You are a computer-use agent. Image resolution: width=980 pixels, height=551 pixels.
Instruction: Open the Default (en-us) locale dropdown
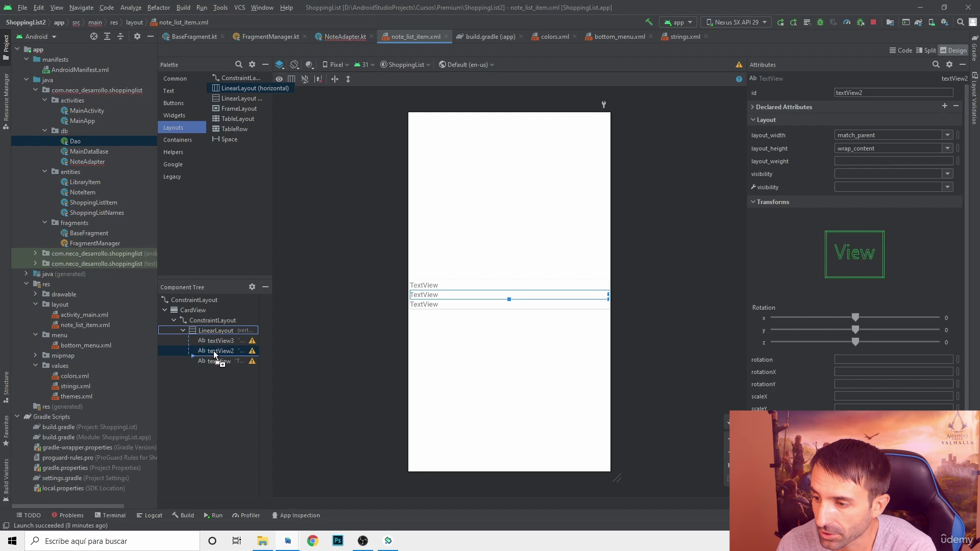tap(467, 64)
